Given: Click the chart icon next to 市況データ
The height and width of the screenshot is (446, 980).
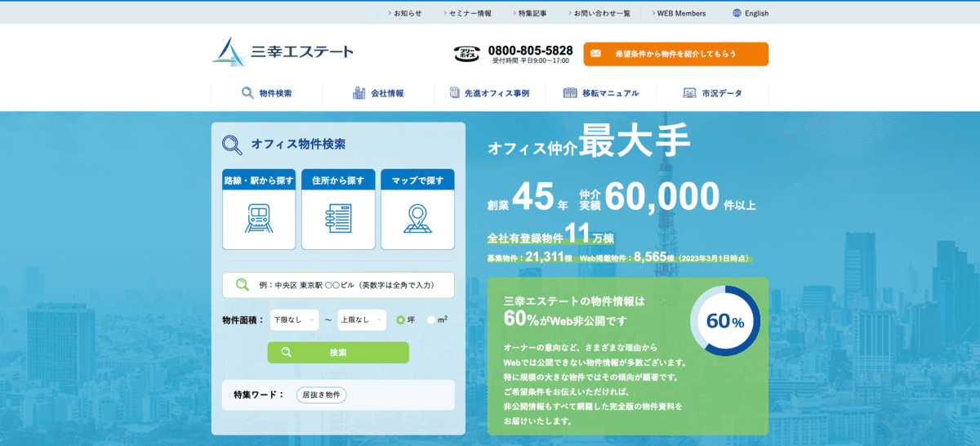Looking at the screenshot, I should click(689, 93).
